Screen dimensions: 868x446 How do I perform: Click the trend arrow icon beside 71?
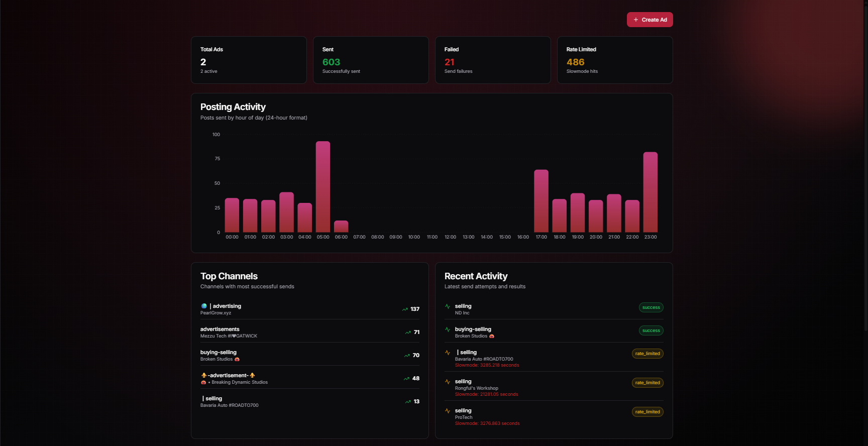(x=408, y=332)
